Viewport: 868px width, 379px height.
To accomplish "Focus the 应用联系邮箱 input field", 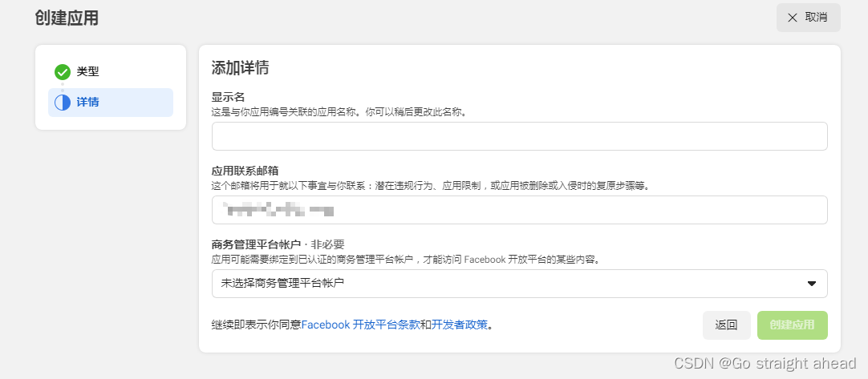I will pyautogui.click(x=519, y=210).
